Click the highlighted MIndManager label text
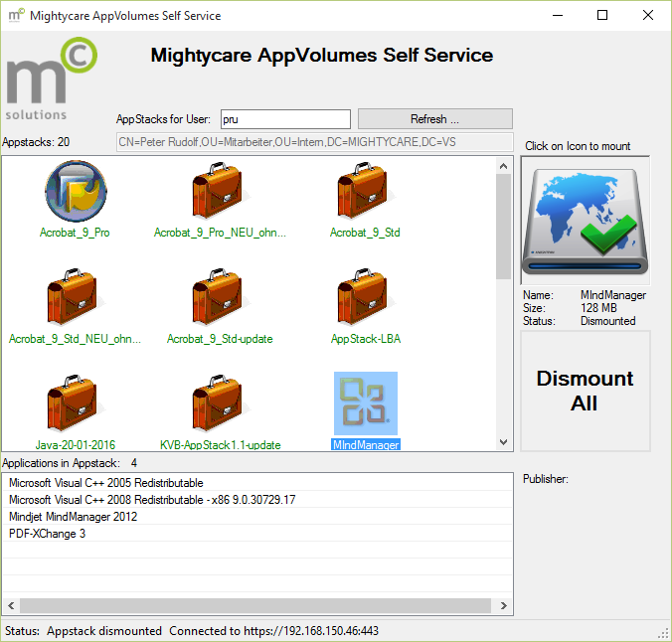 click(x=366, y=445)
